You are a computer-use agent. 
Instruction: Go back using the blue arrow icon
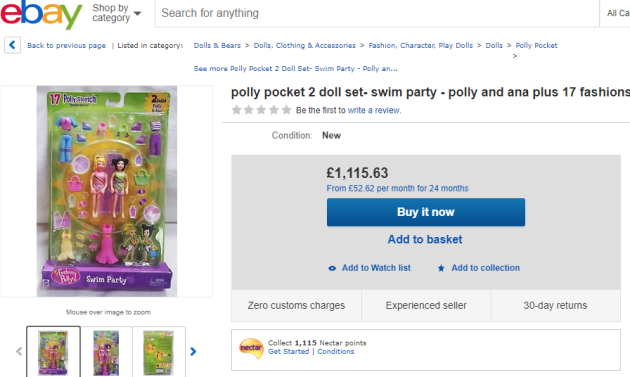(12, 45)
